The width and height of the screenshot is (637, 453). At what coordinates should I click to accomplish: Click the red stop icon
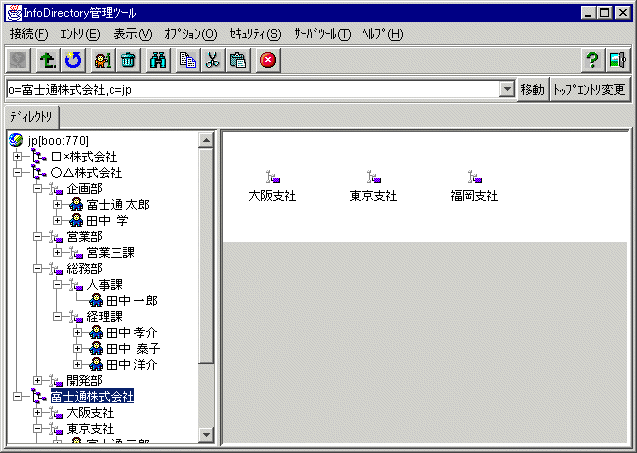268,61
